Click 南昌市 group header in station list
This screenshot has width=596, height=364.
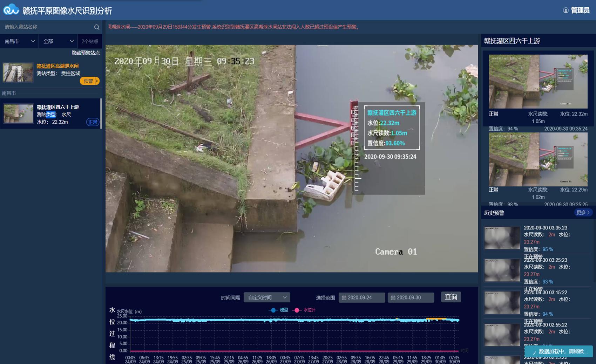9,93
